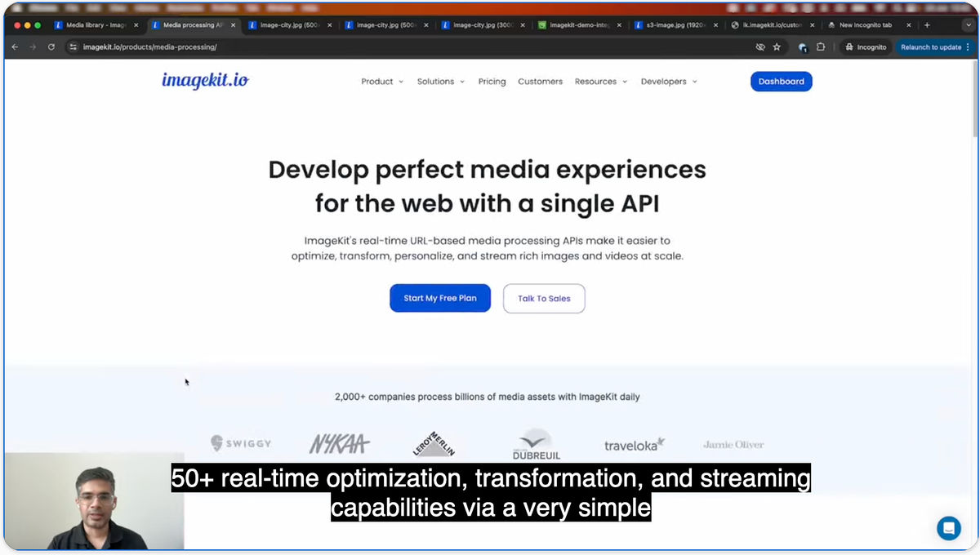
Task: Click Start My Free Plan button
Action: click(x=440, y=298)
